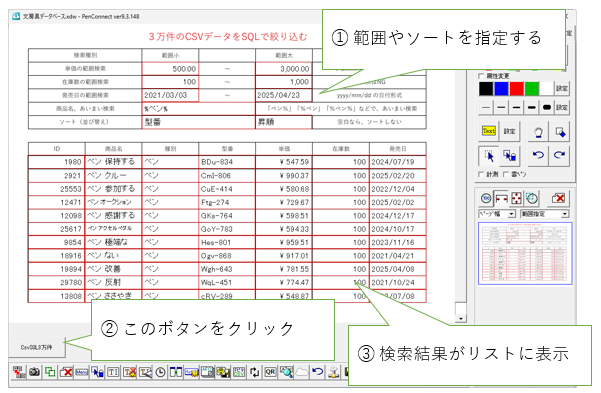
Task: Click the fit-to-width zoom icon
Action: point(501,199)
